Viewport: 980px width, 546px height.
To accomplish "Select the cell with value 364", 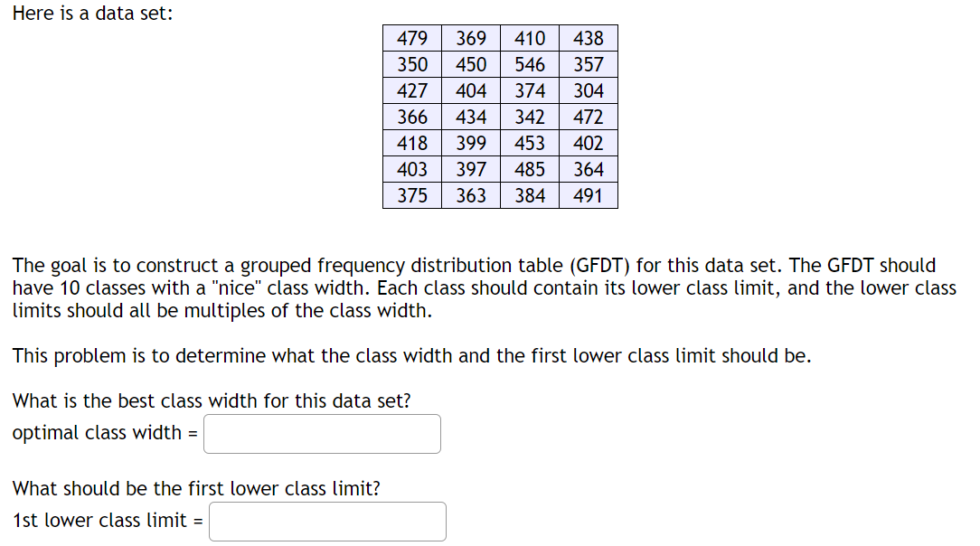I will [x=589, y=169].
